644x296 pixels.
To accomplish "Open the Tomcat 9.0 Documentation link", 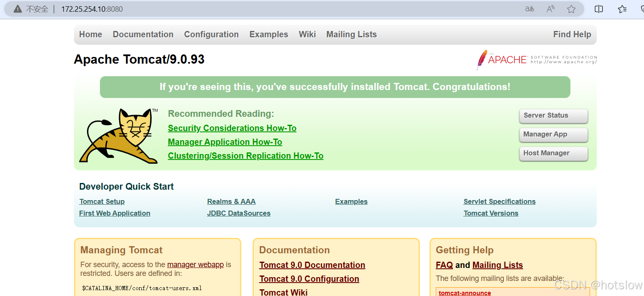I will 312,265.
